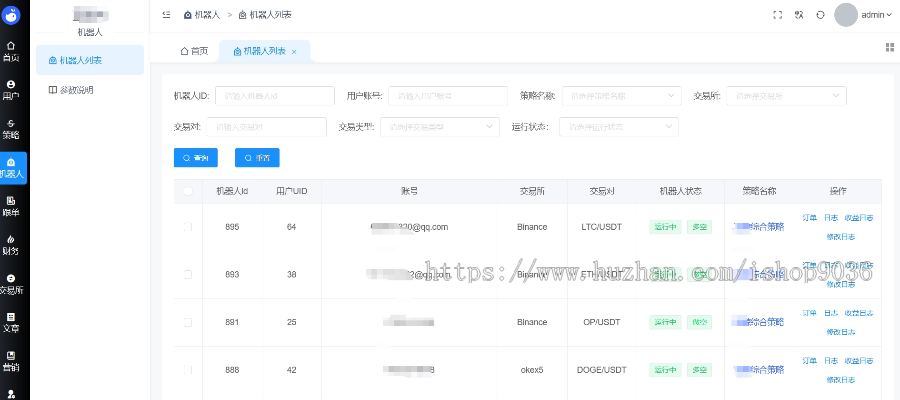Open the 策略名称 dropdown
This screenshot has height=400, width=900.
[x=622, y=96]
